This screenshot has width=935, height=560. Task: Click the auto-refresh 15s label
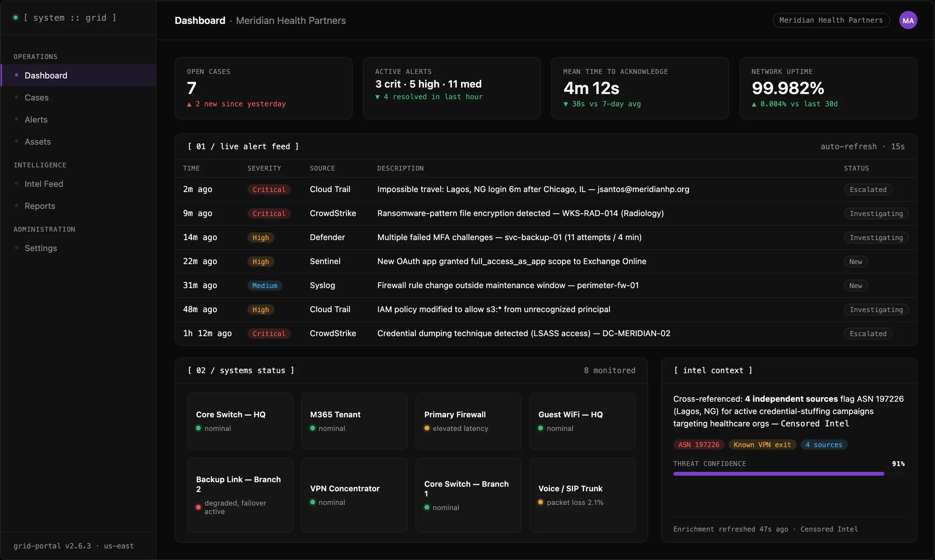862,147
